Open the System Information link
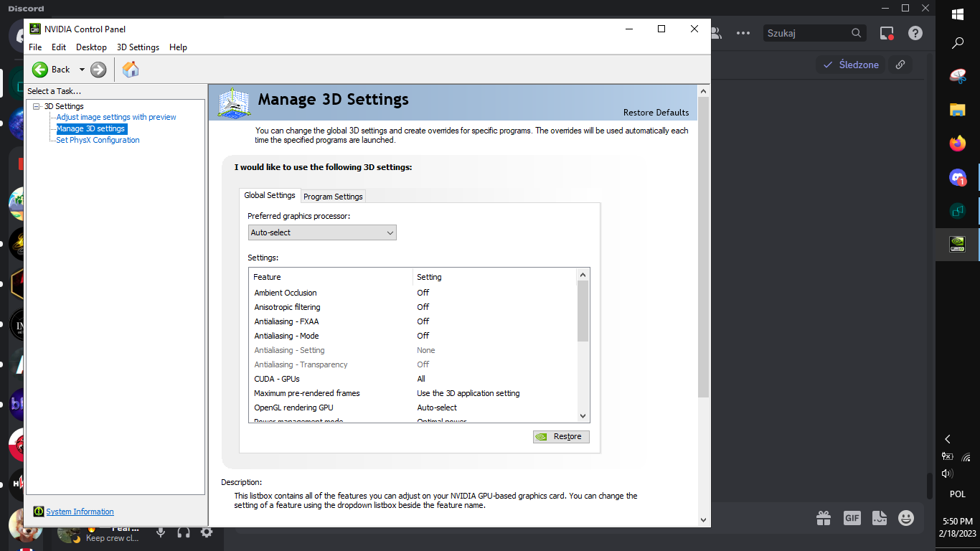This screenshot has height=551, width=980. coord(80,512)
